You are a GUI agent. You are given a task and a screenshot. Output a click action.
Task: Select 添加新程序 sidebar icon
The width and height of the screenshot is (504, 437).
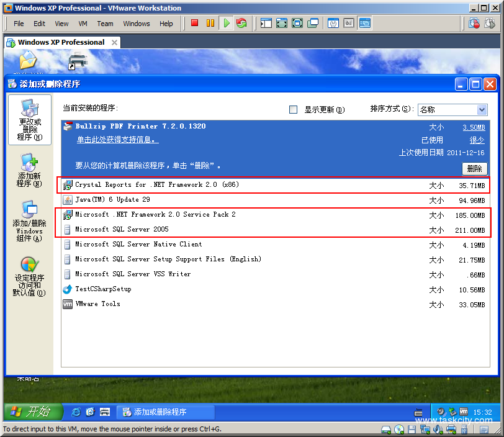click(29, 170)
